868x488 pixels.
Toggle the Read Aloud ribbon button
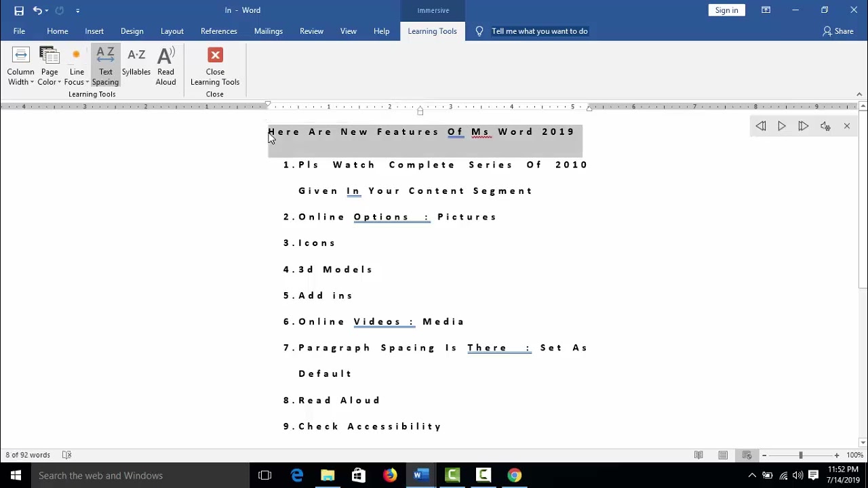point(165,66)
